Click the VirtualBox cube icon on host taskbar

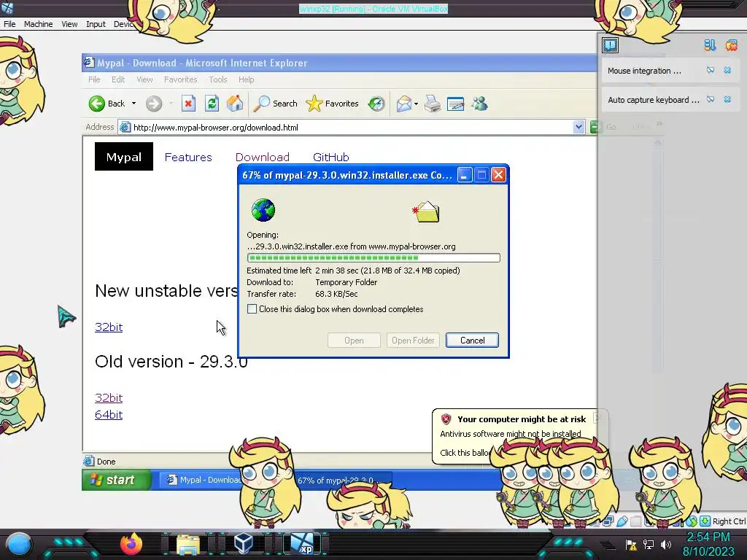[x=244, y=543]
